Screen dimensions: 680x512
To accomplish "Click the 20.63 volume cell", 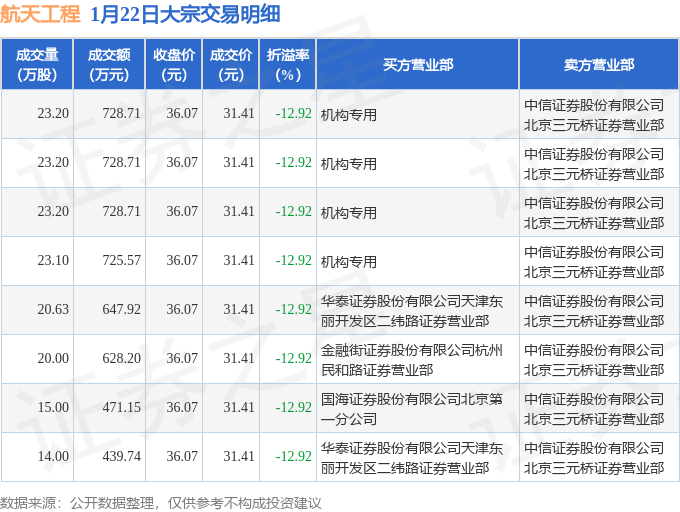I will coord(37,310).
